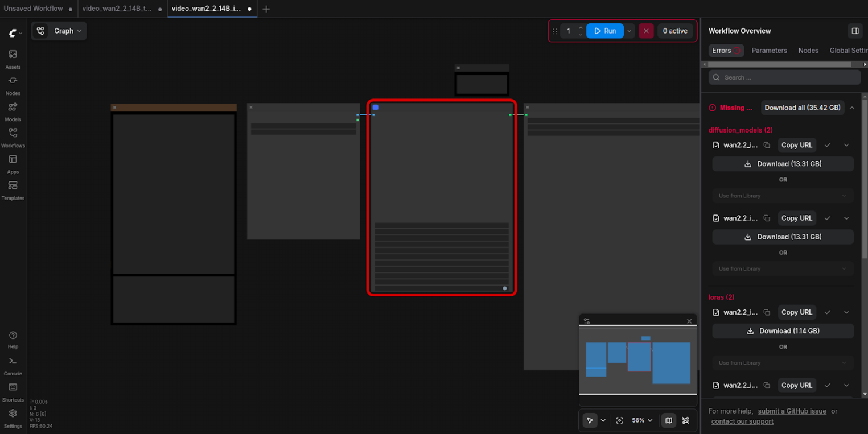Switch to the Parameters tab
The height and width of the screenshot is (434, 868).
[x=769, y=51]
